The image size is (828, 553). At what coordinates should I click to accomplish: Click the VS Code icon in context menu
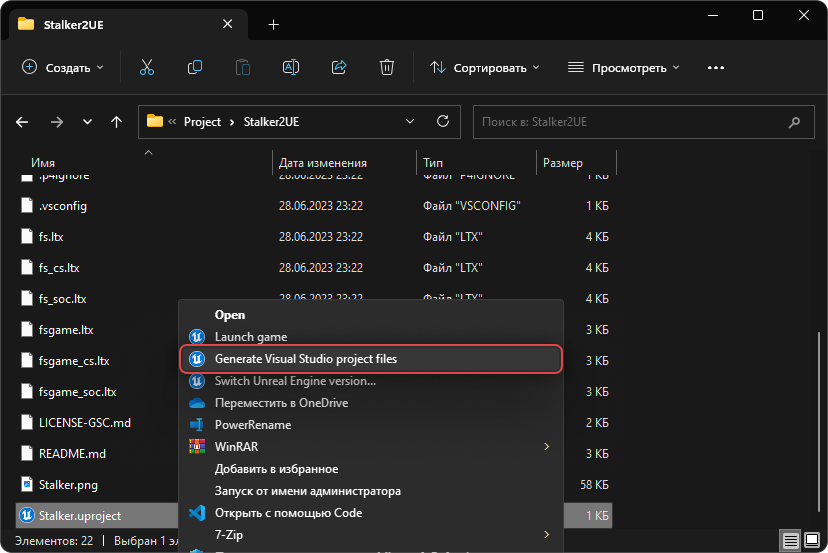(x=197, y=513)
